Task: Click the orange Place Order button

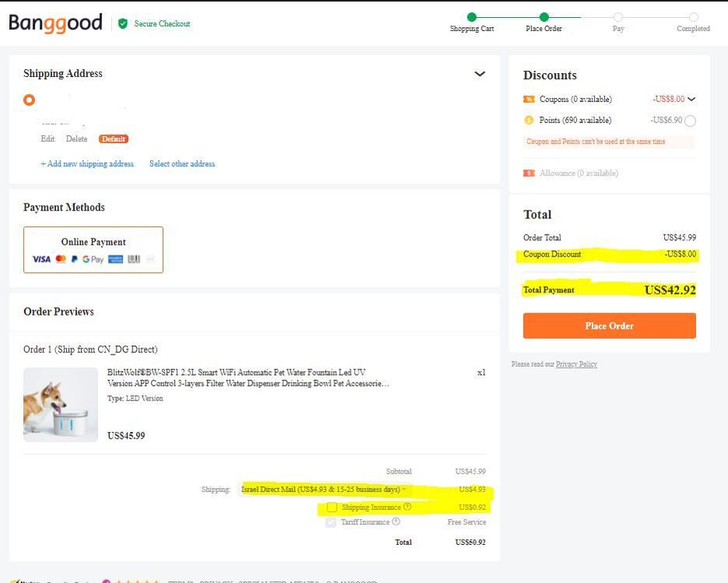Action: coord(609,326)
